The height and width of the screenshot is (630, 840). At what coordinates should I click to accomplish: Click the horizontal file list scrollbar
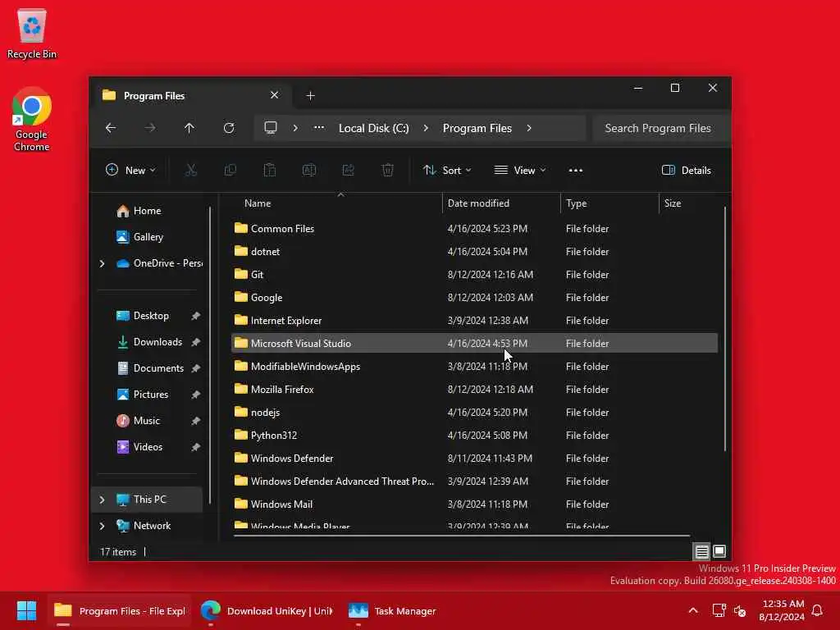pos(462,535)
